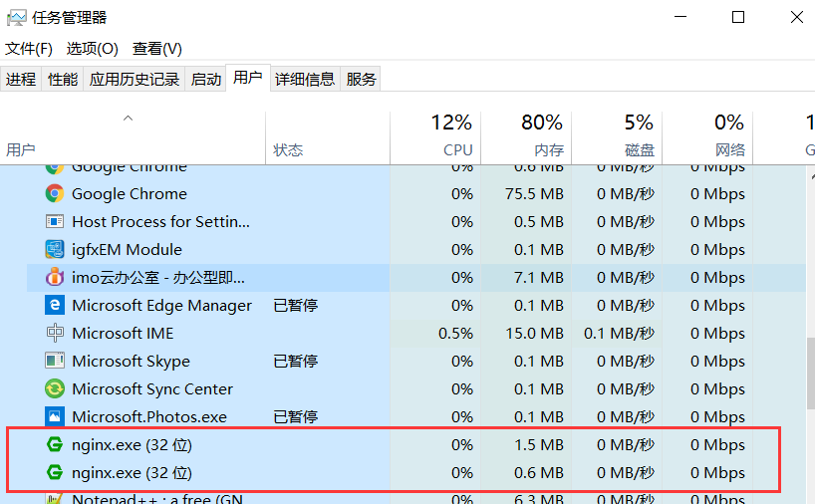
Task: Click the igfxEM Module icon
Action: coord(55,249)
